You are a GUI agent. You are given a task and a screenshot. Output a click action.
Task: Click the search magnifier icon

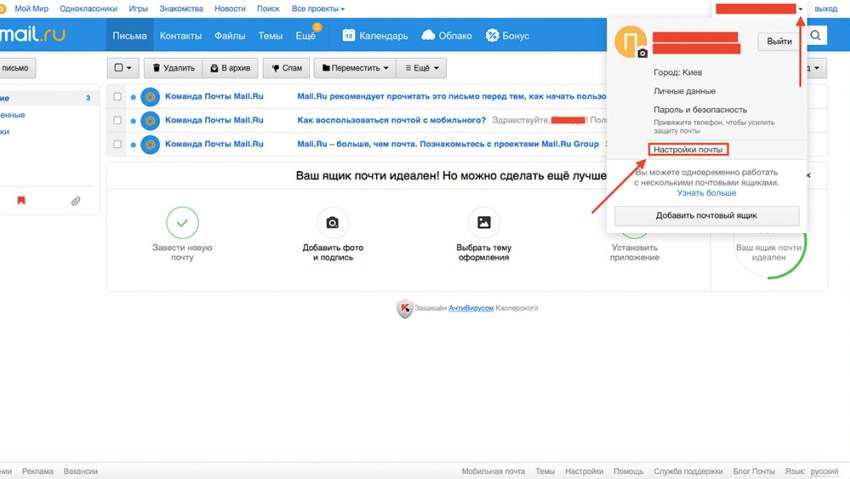point(815,36)
